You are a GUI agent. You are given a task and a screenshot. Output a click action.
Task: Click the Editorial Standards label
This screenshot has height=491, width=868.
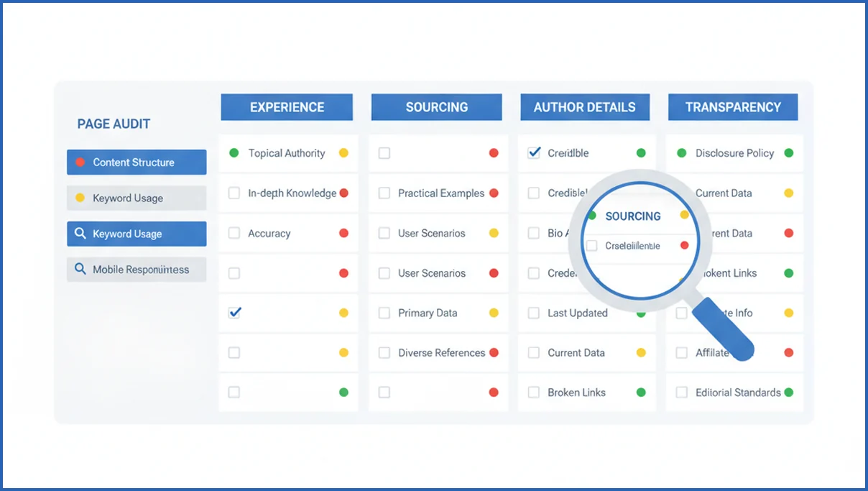click(x=738, y=393)
